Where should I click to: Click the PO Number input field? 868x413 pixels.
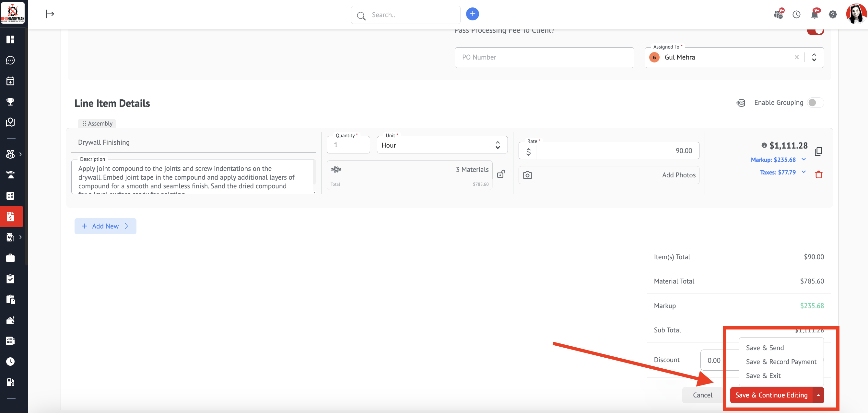pos(544,57)
